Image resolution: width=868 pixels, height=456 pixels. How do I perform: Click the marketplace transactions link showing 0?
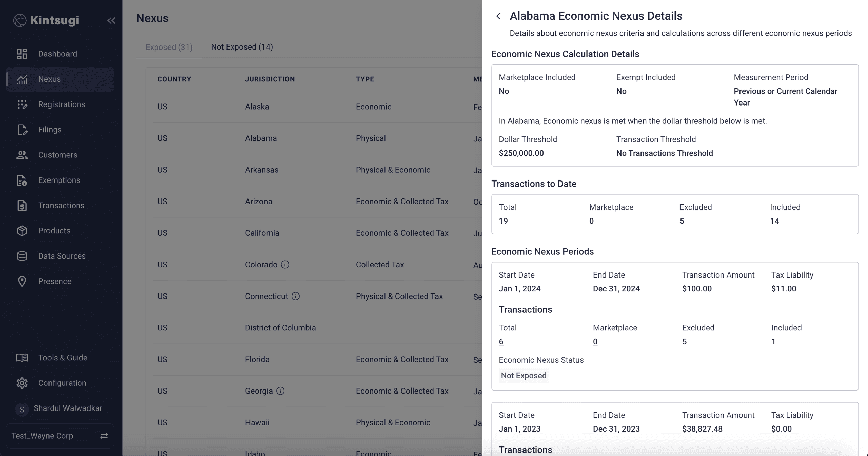tap(595, 342)
